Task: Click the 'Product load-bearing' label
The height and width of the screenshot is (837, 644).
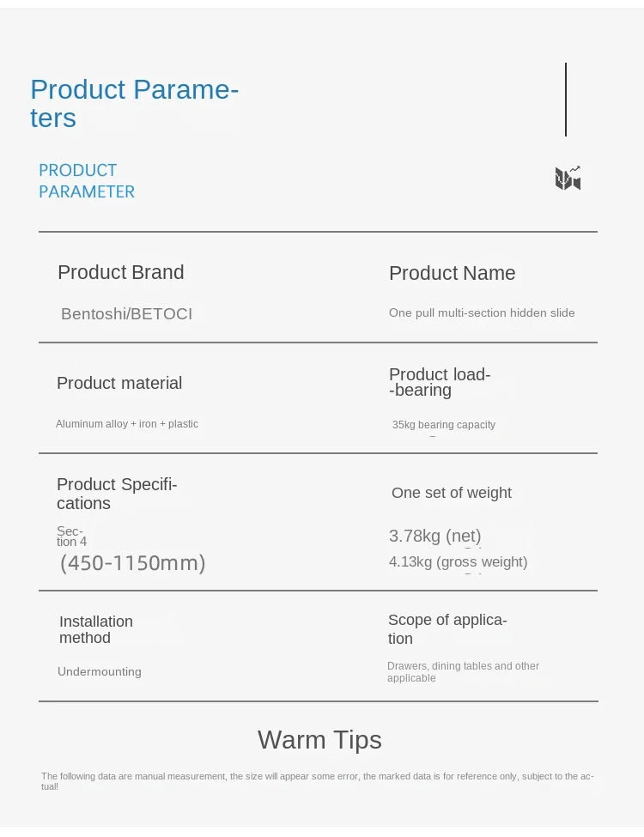Action: click(440, 382)
